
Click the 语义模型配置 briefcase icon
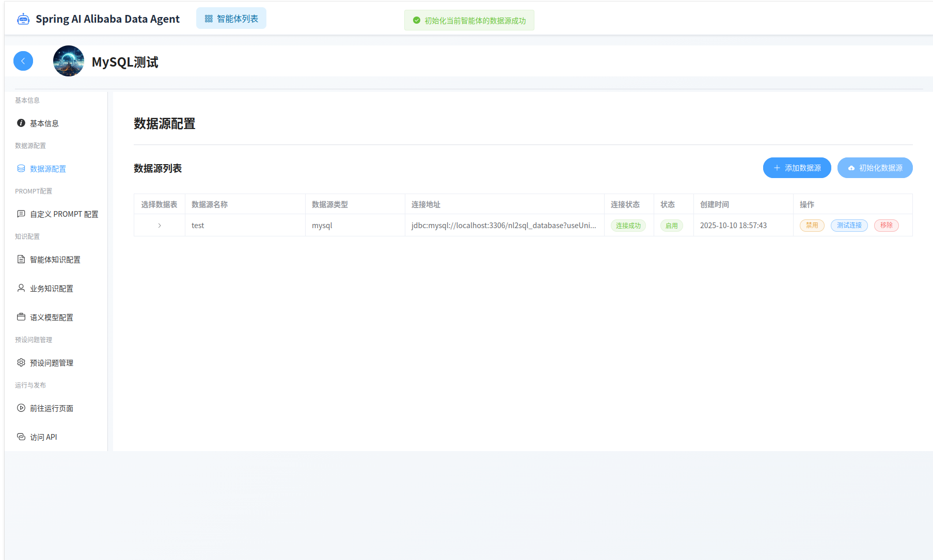21,317
